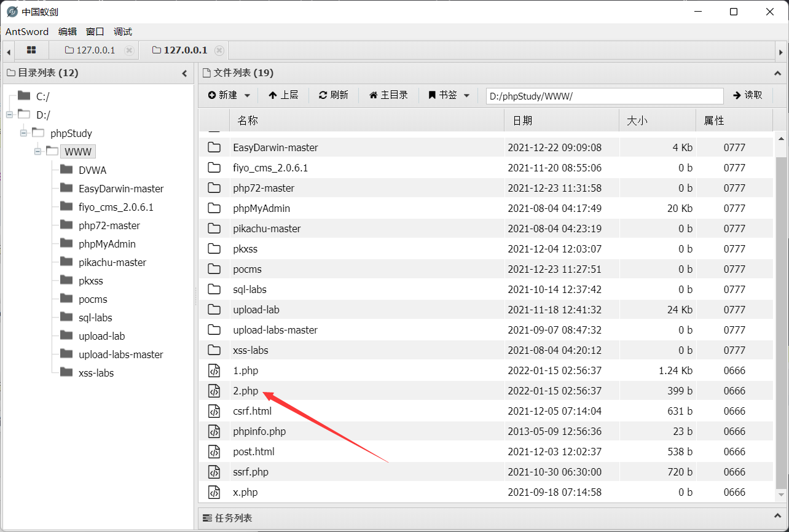Click the 主目录 home directory button

(x=388, y=95)
